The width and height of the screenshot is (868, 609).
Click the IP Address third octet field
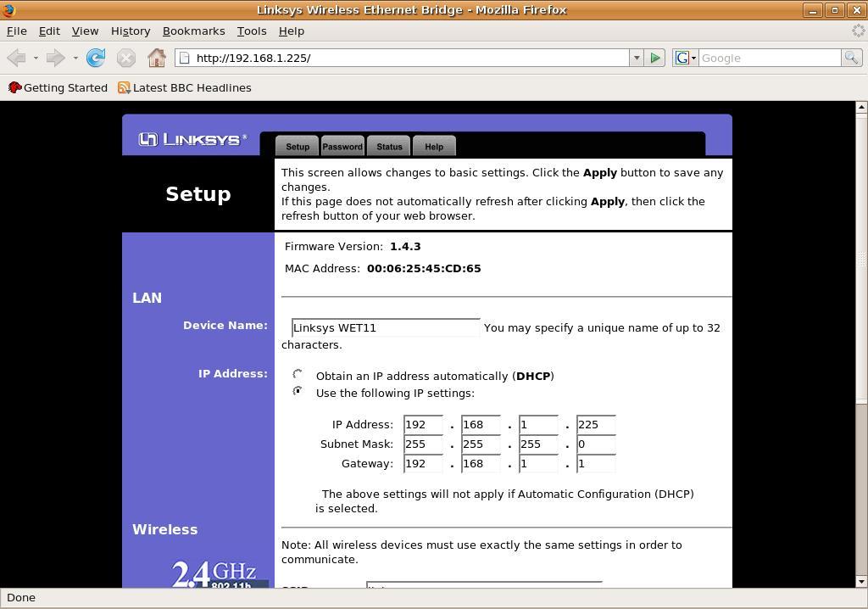[x=538, y=424]
